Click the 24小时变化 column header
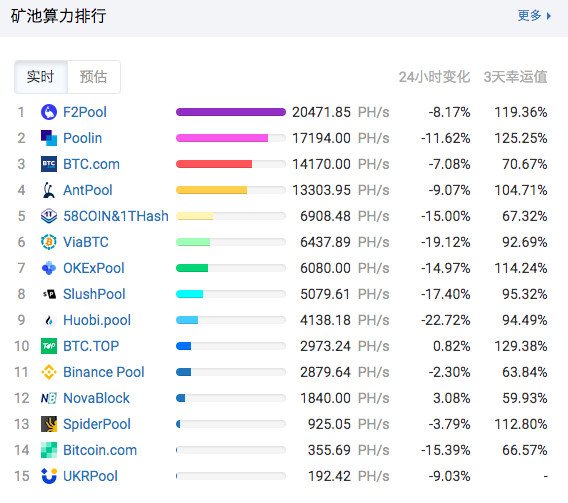 pos(434,77)
